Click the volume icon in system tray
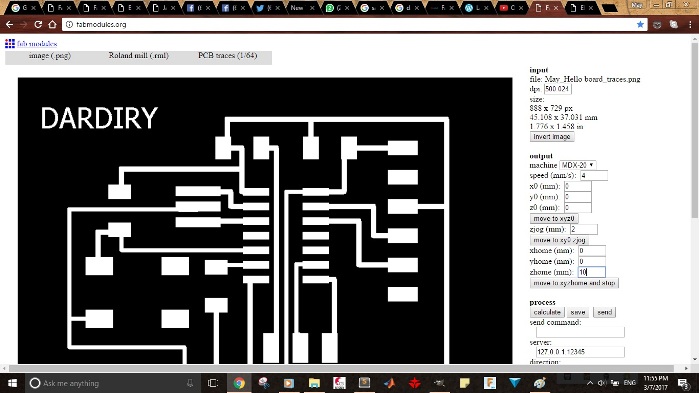Viewport: 699px width, 393px height. pos(602,383)
